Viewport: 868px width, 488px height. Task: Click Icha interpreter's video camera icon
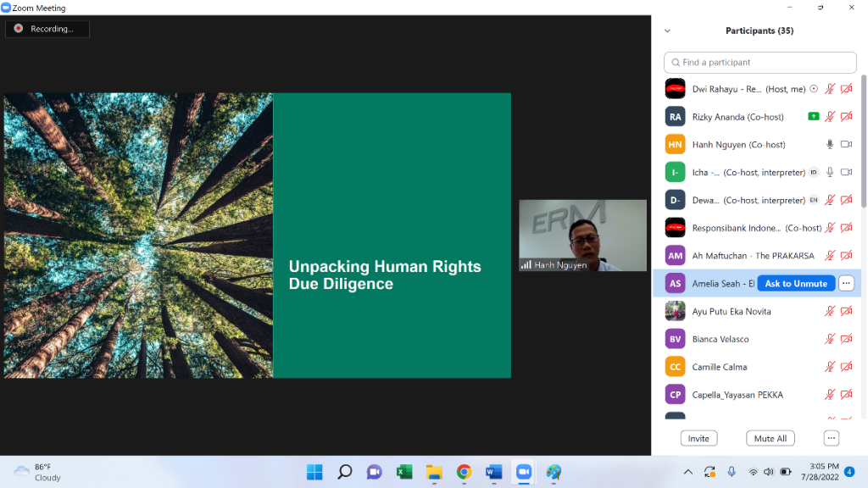846,172
